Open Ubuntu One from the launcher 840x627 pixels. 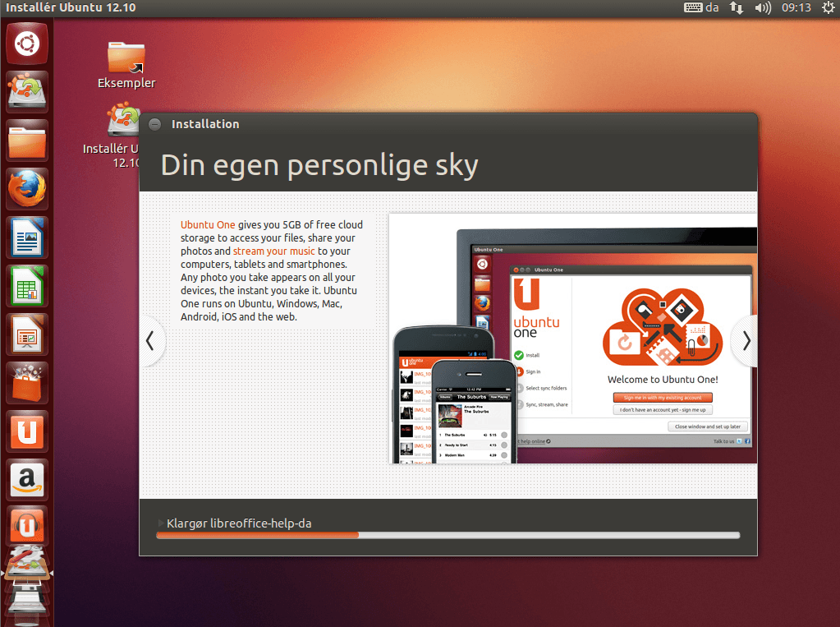pos(26,431)
